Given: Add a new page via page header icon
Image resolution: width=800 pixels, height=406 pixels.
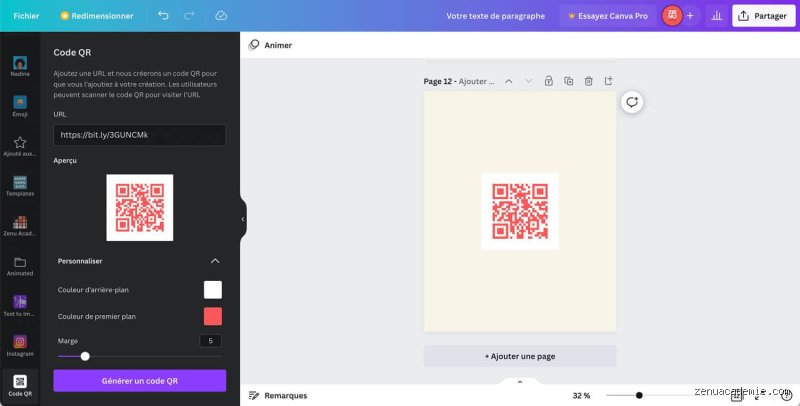Looking at the screenshot, I should 608,81.
